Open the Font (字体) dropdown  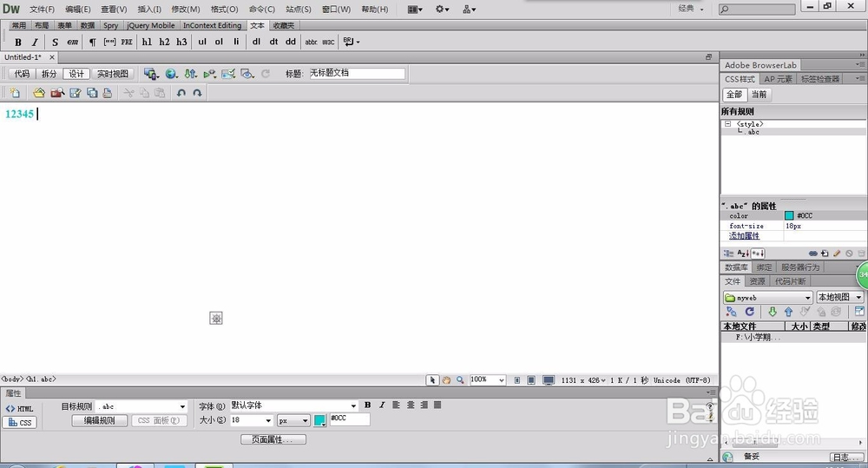(x=353, y=406)
